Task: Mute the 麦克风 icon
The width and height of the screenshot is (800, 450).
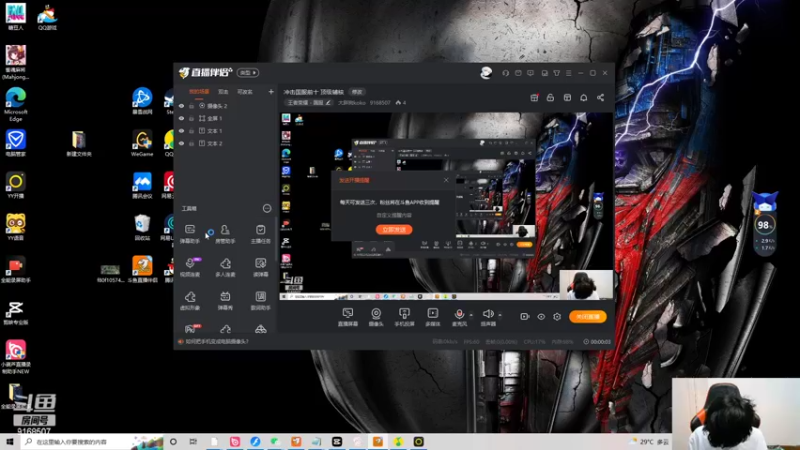Action: (x=459, y=314)
